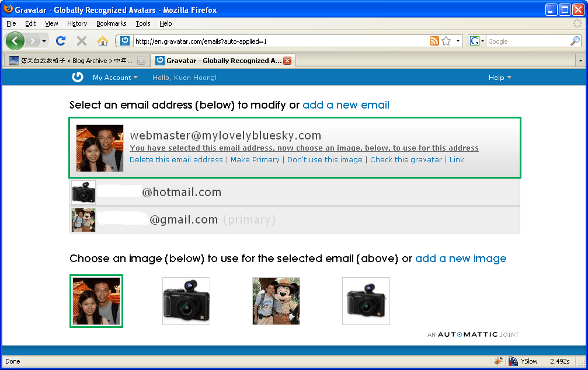Image resolution: width=588 pixels, height=370 pixels.
Task: Open the Google search engine selector
Action: click(x=477, y=41)
